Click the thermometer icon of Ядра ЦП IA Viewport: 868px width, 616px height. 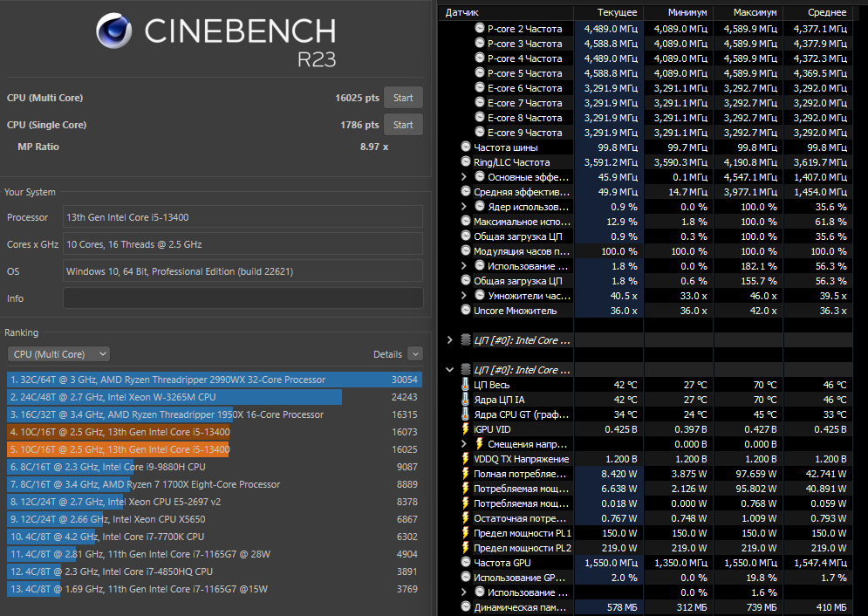(x=466, y=400)
